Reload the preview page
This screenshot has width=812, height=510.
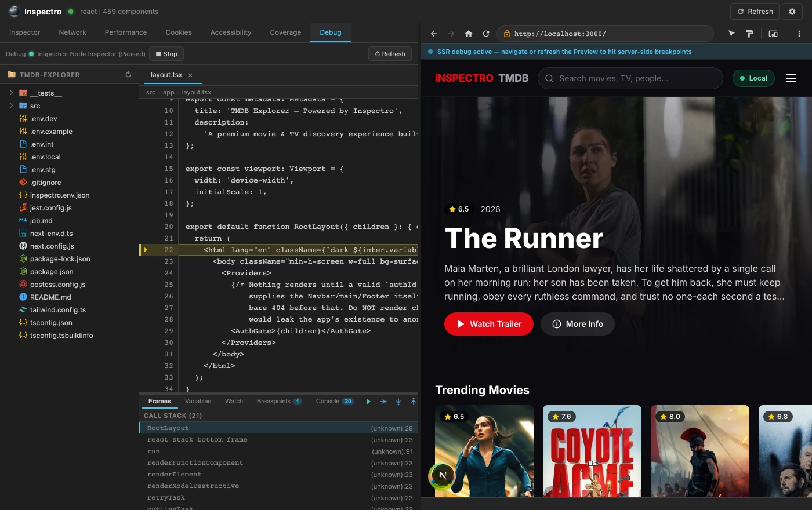tap(486, 34)
